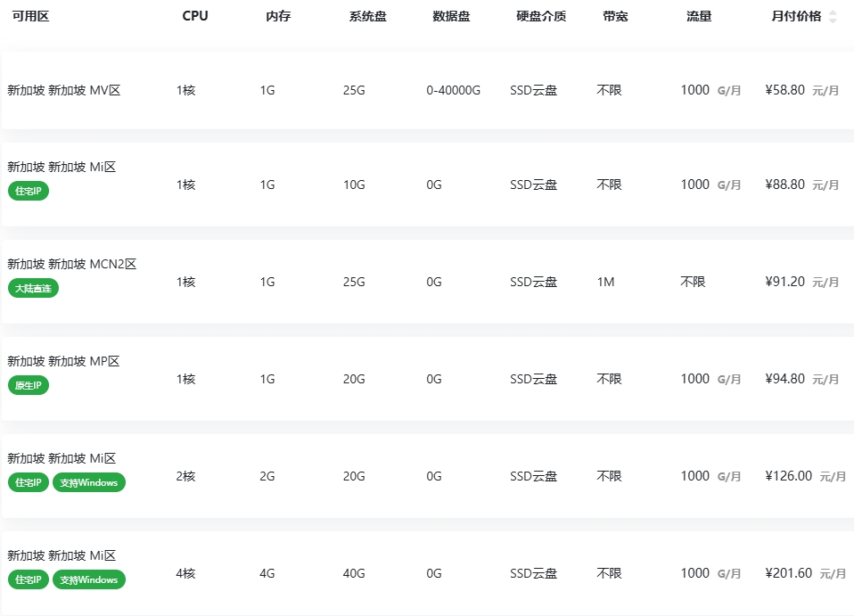
Task: Click the sort arrows beside 月付价格
Action: click(x=833, y=17)
